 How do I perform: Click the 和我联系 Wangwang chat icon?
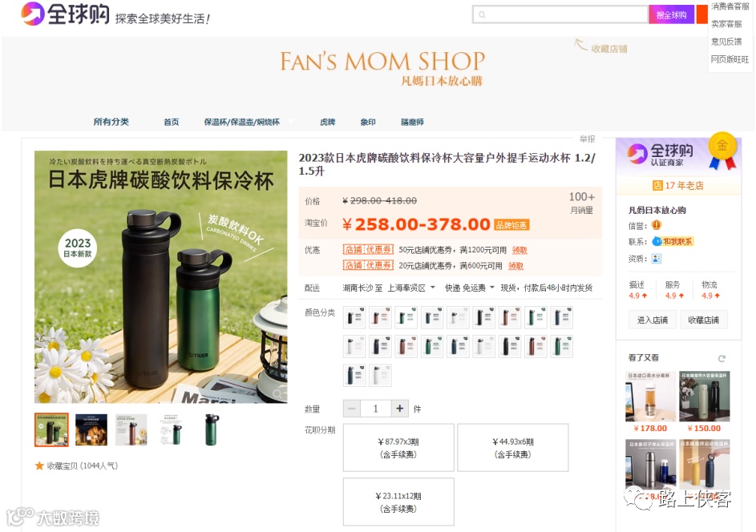coord(673,241)
